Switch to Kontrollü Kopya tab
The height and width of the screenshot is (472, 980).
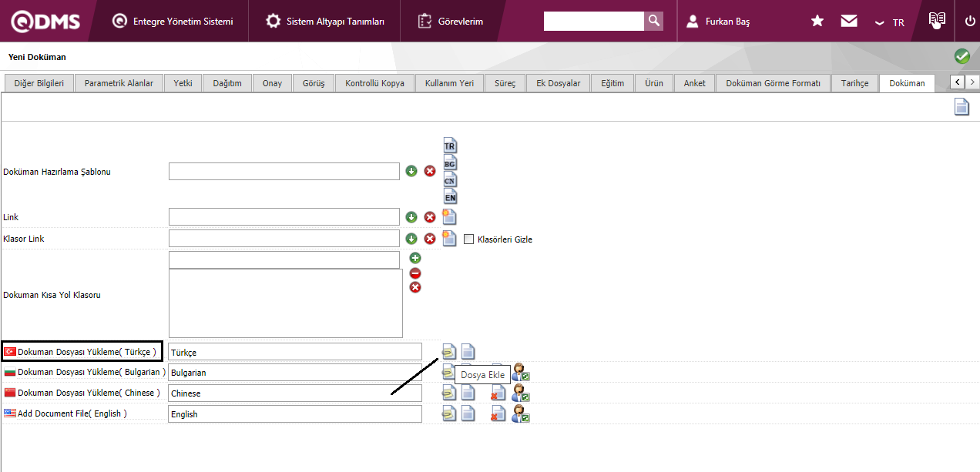click(x=374, y=83)
